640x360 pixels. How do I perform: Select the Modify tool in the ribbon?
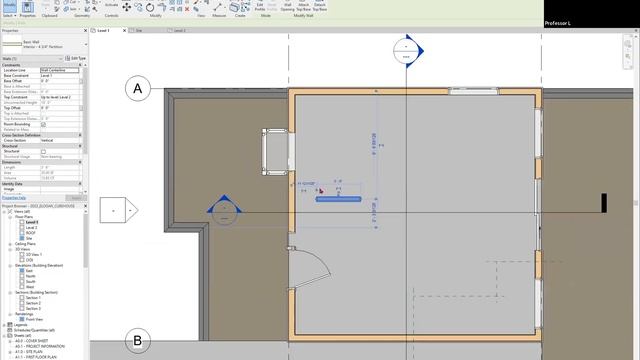(9, 7)
